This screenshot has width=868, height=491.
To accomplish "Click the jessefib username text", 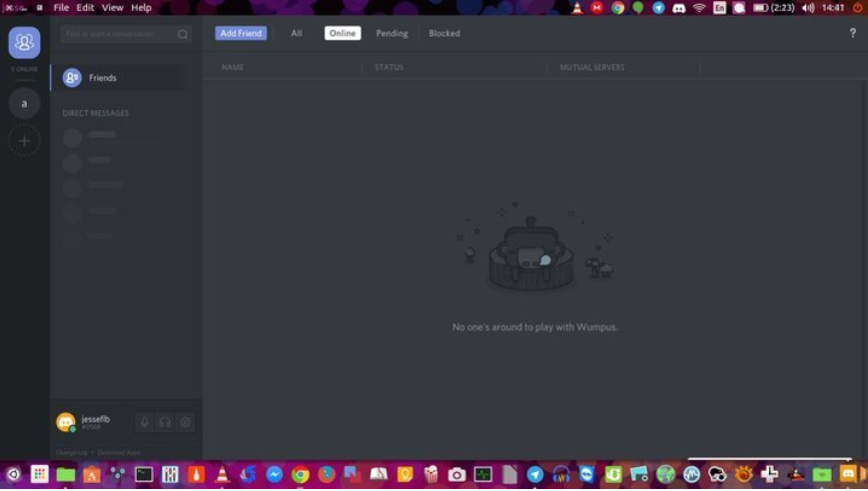I will point(95,419).
